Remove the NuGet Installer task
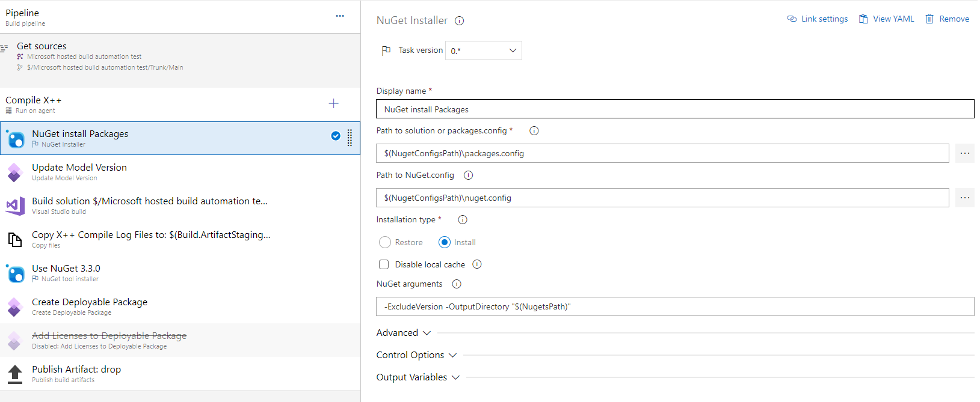 point(948,19)
